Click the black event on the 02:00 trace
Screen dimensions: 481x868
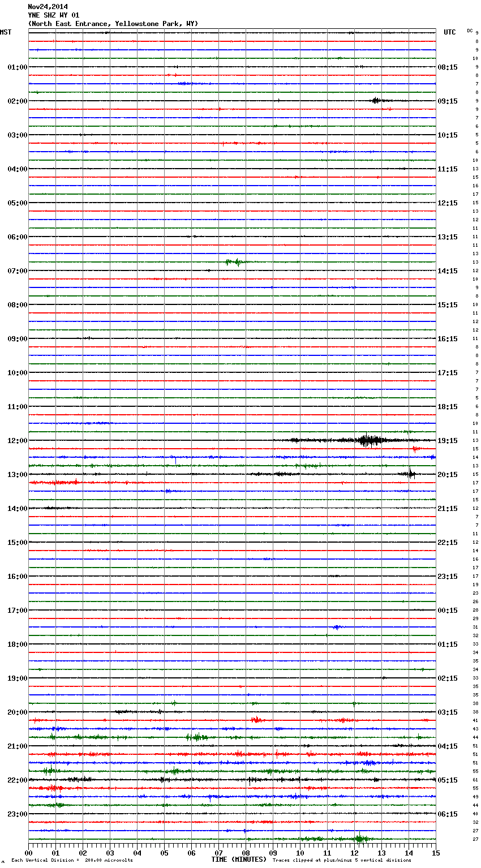point(377,101)
